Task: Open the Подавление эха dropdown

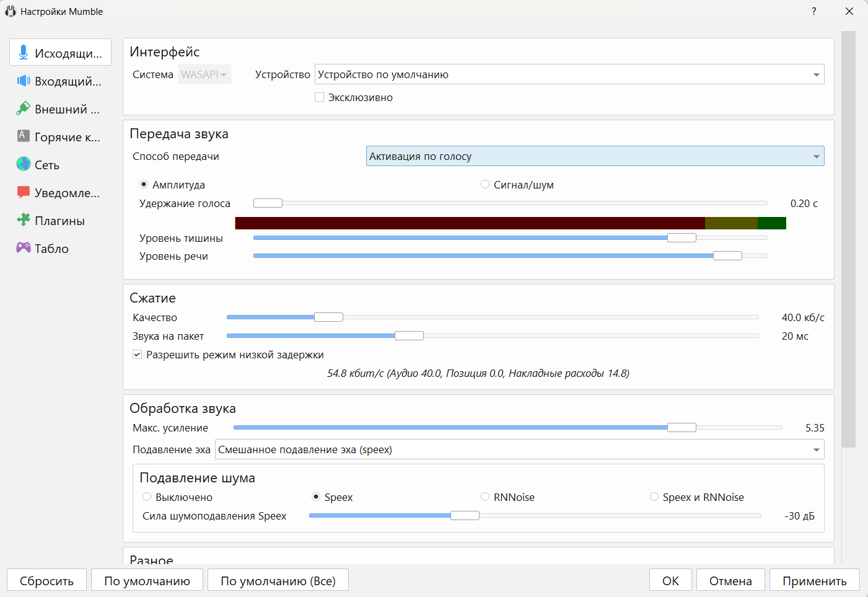Action: [519, 449]
